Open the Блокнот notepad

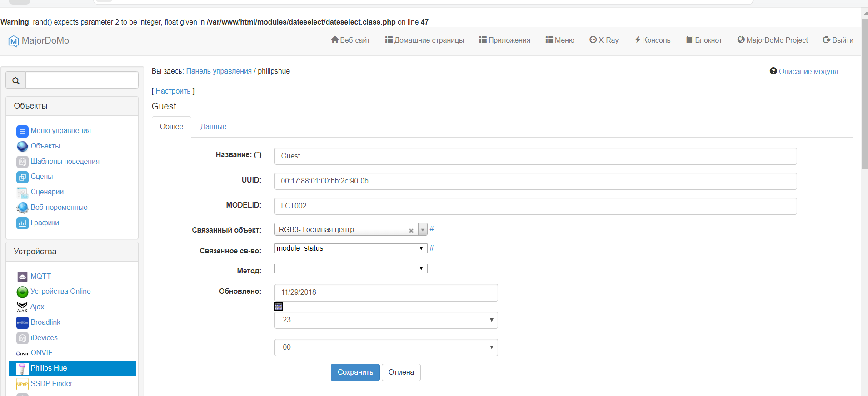tap(704, 40)
